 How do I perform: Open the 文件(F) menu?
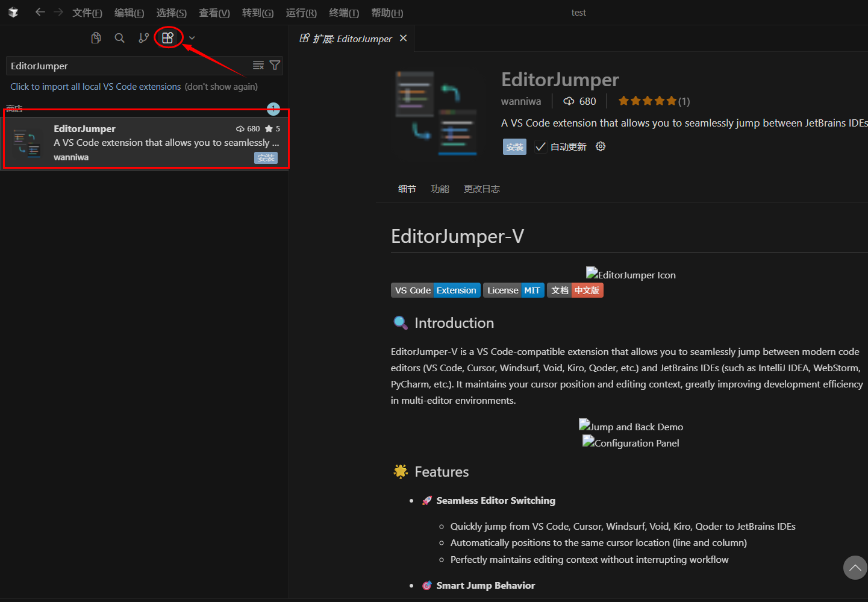(x=87, y=13)
